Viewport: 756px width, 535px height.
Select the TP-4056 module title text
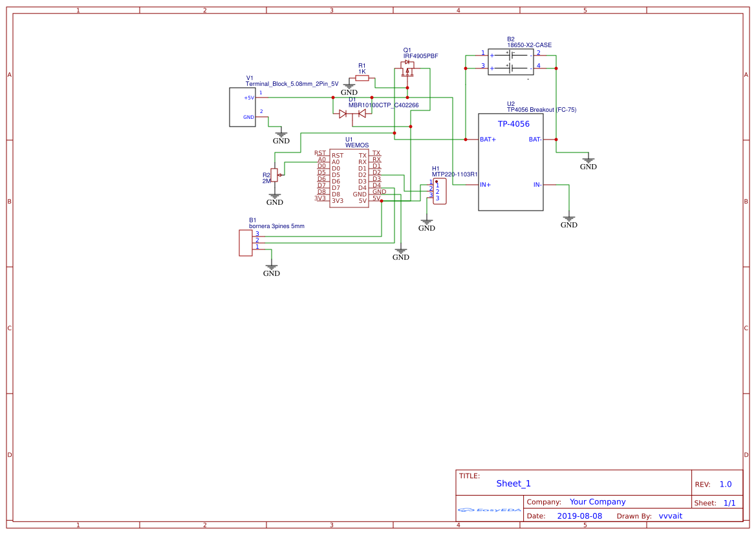[513, 124]
